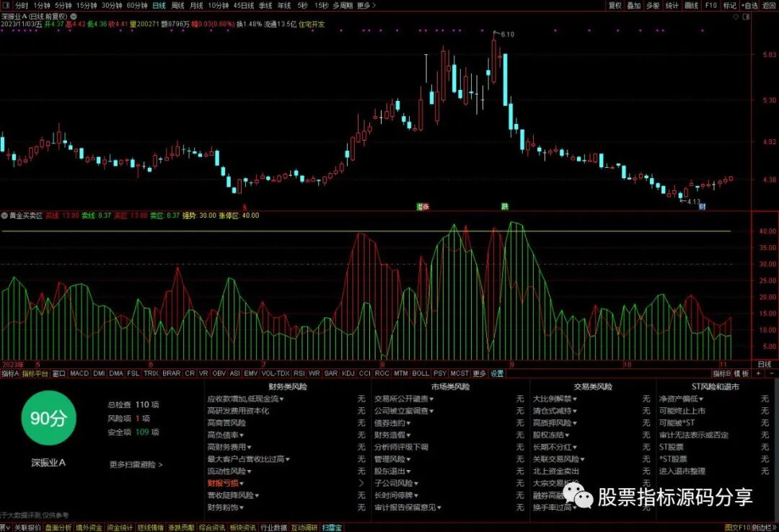Click the 财 marker below the candlesticks
The width and height of the screenshot is (779, 532).
(702, 207)
